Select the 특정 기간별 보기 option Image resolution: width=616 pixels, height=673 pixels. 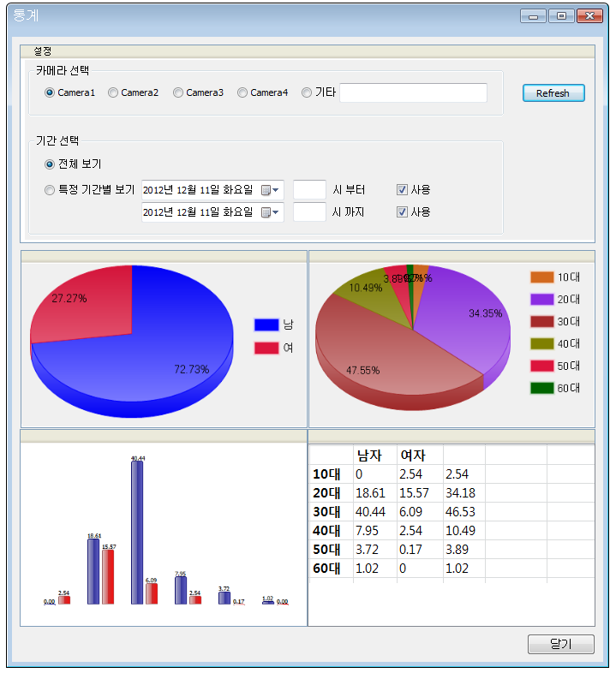[50, 189]
